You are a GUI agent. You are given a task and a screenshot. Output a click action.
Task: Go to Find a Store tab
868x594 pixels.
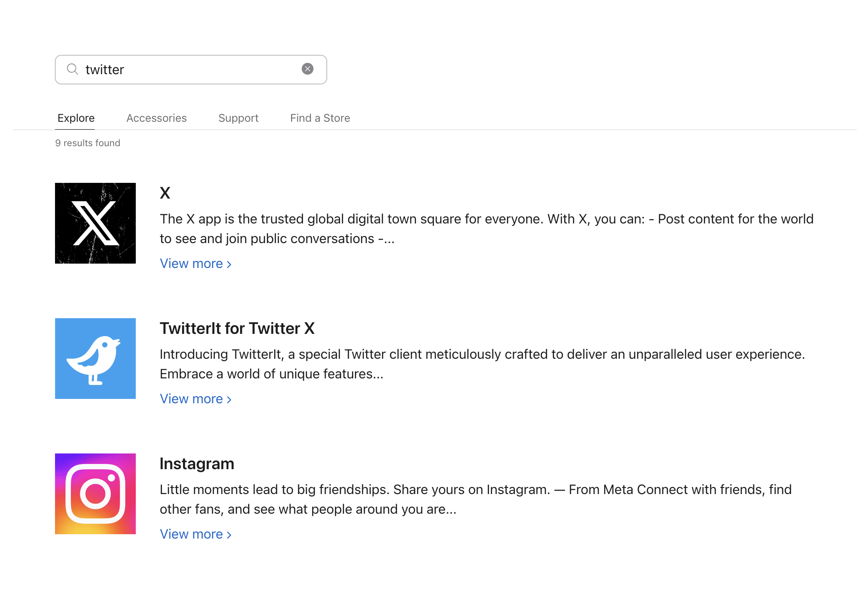point(320,118)
